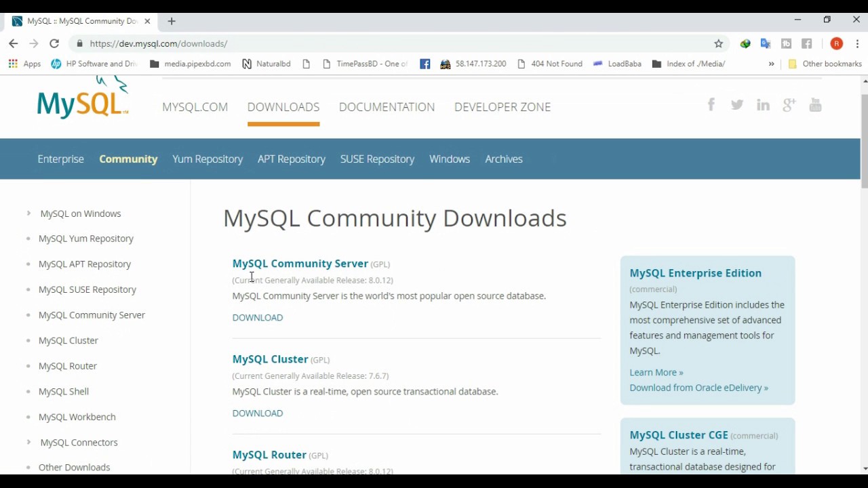Open MySQL Shell in sidebar
This screenshot has height=488, width=868.
point(64,392)
